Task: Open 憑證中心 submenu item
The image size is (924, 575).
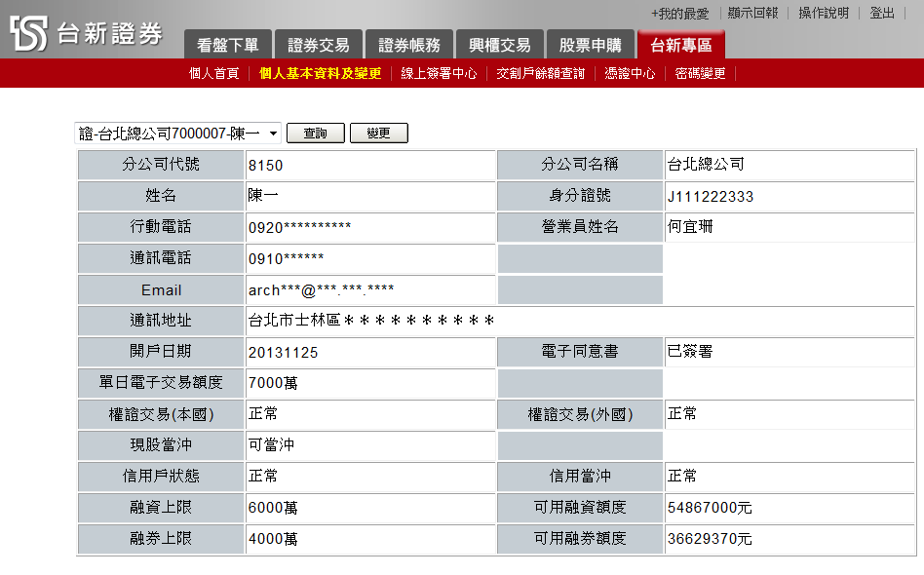Action: [630, 73]
